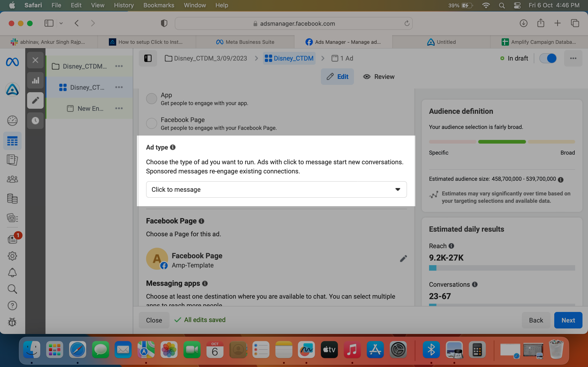
Task: Open the Meta logo menu in sidebar
Action: [x=12, y=62]
